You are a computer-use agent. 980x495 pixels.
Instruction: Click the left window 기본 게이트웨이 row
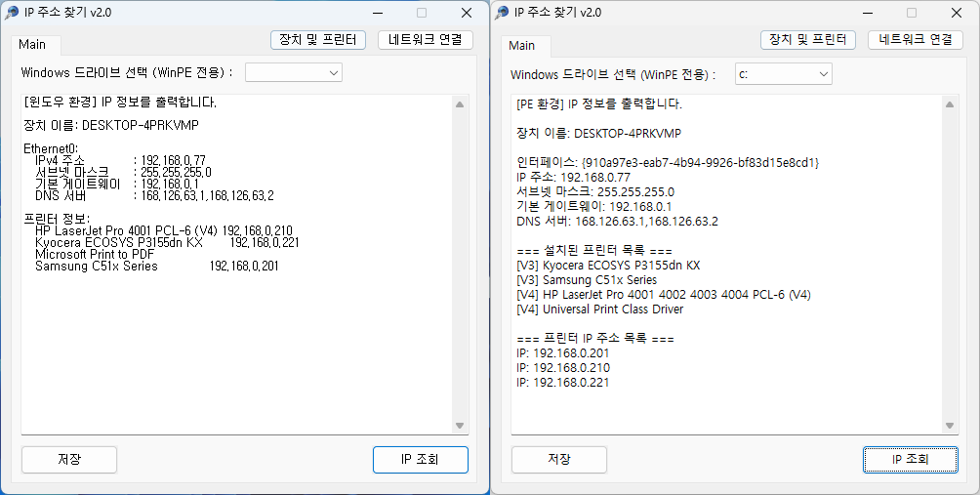117,184
